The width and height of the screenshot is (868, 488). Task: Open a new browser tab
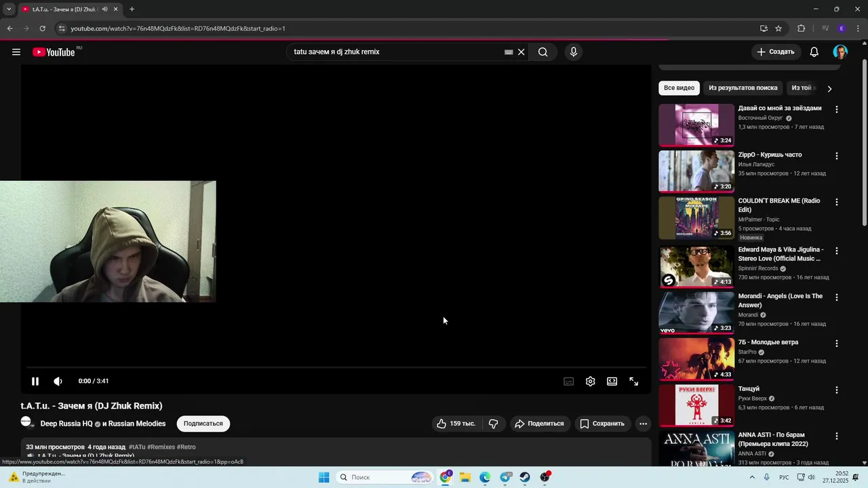point(132,9)
